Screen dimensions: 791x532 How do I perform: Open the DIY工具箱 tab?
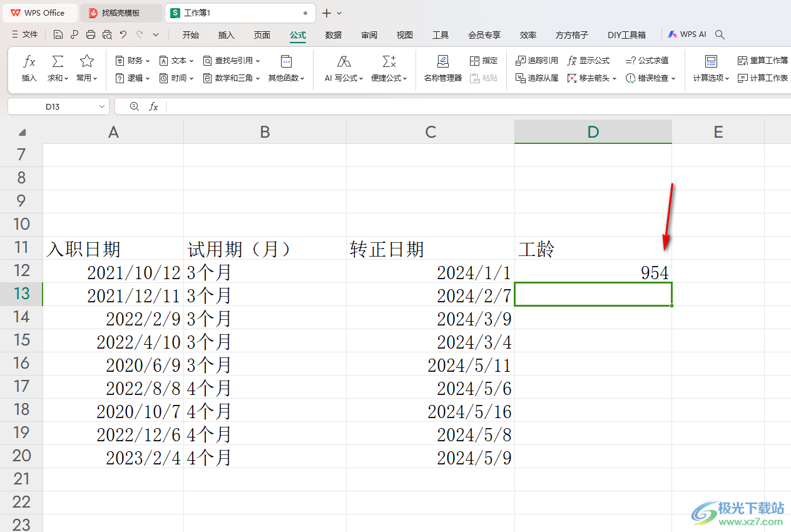(x=626, y=35)
